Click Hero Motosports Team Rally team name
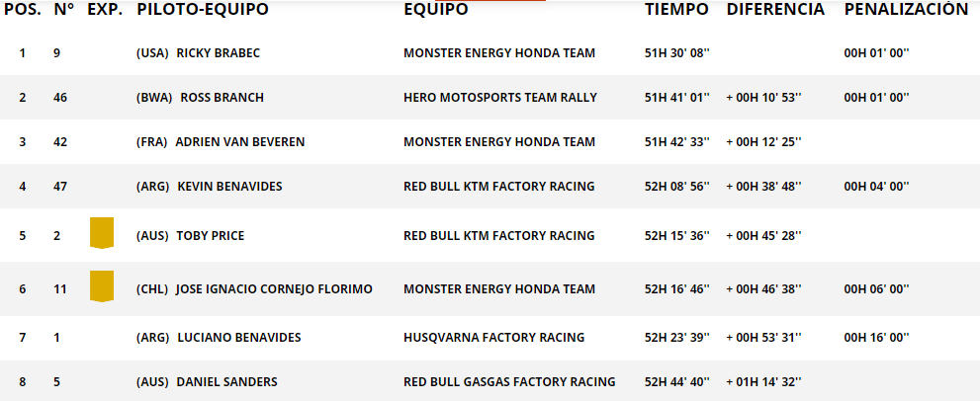This screenshot has width=980, height=401. [x=500, y=98]
